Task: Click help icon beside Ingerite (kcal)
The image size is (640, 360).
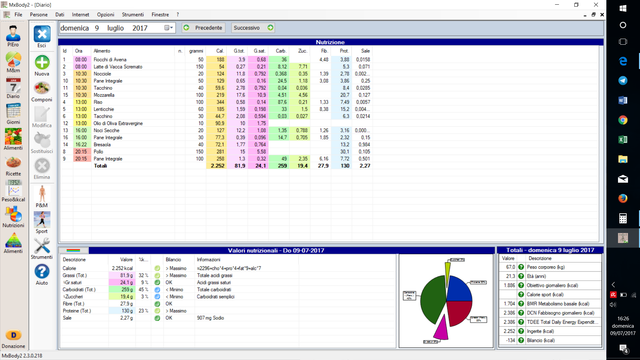Action: click(x=521, y=331)
